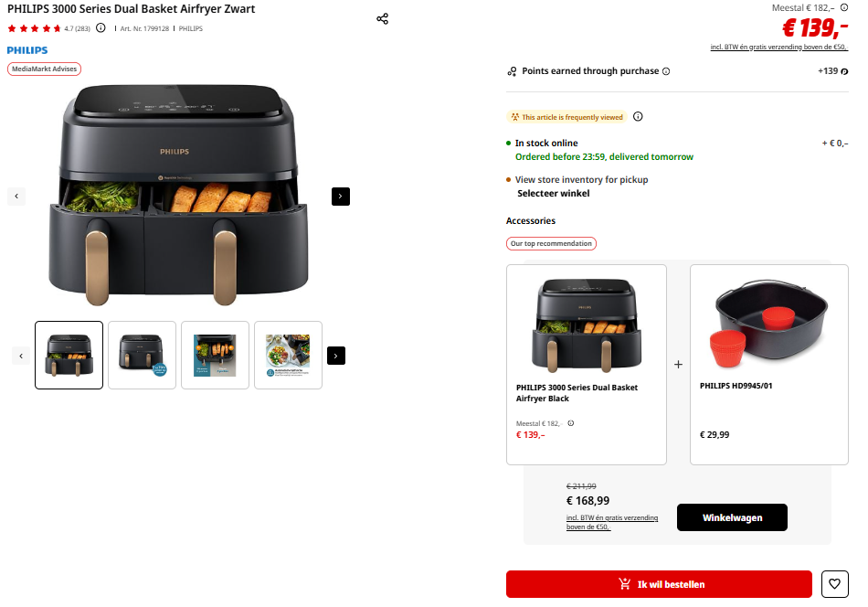
Task: Click the PHILIPS brand logo
Action: (26, 49)
